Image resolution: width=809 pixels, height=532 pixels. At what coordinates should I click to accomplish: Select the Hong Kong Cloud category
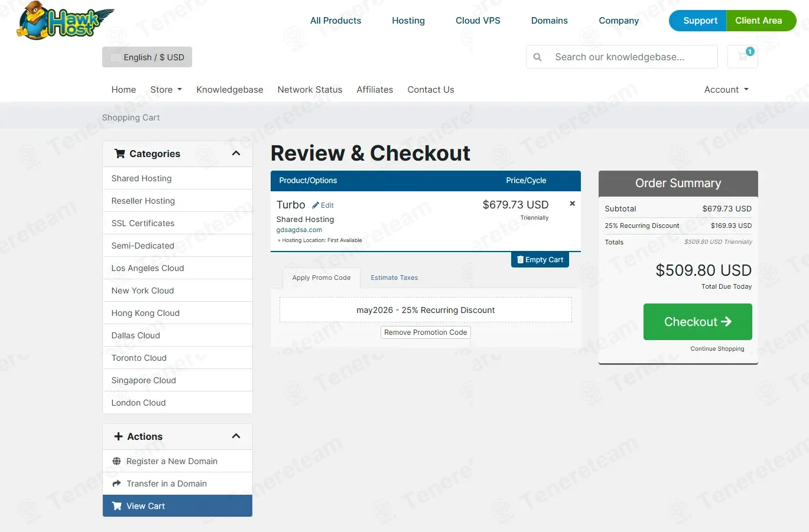point(177,313)
